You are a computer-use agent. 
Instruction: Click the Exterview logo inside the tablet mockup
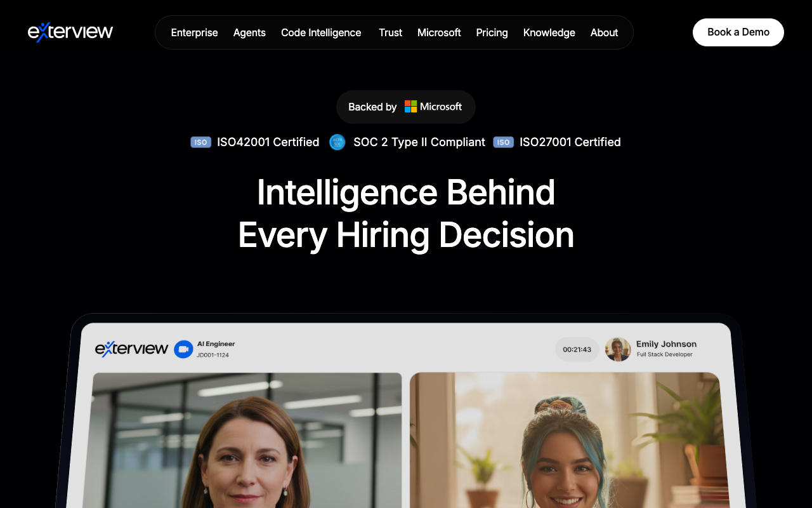[x=131, y=349]
